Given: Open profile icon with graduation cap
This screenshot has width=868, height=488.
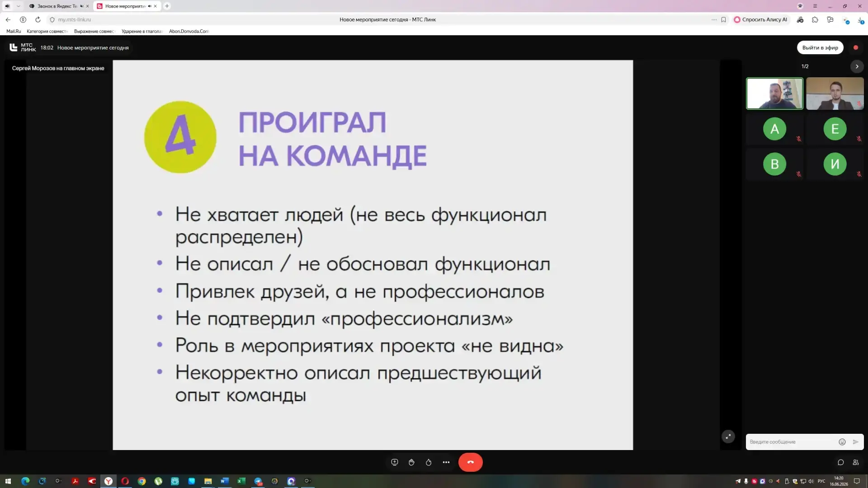Looking at the screenshot, I should (800, 6).
